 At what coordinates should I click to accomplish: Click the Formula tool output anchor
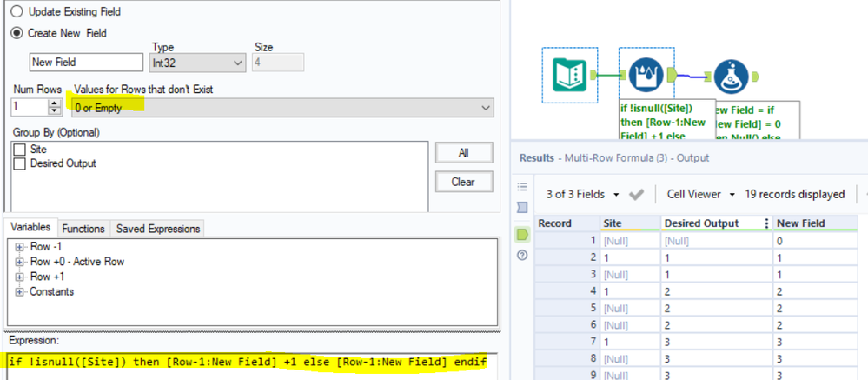755,77
